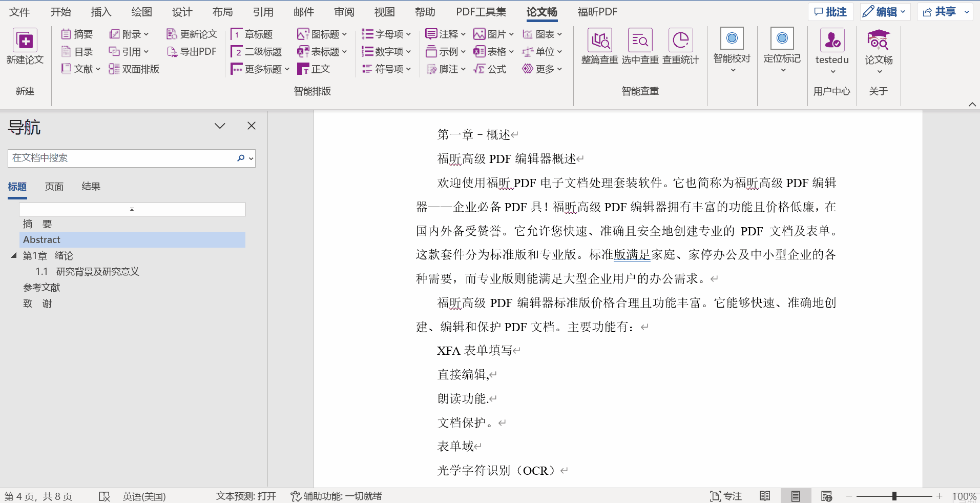This screenshot has width=980, height=503.
Task: Switch to the 页面 navigation tab
Action: point(54,187)
